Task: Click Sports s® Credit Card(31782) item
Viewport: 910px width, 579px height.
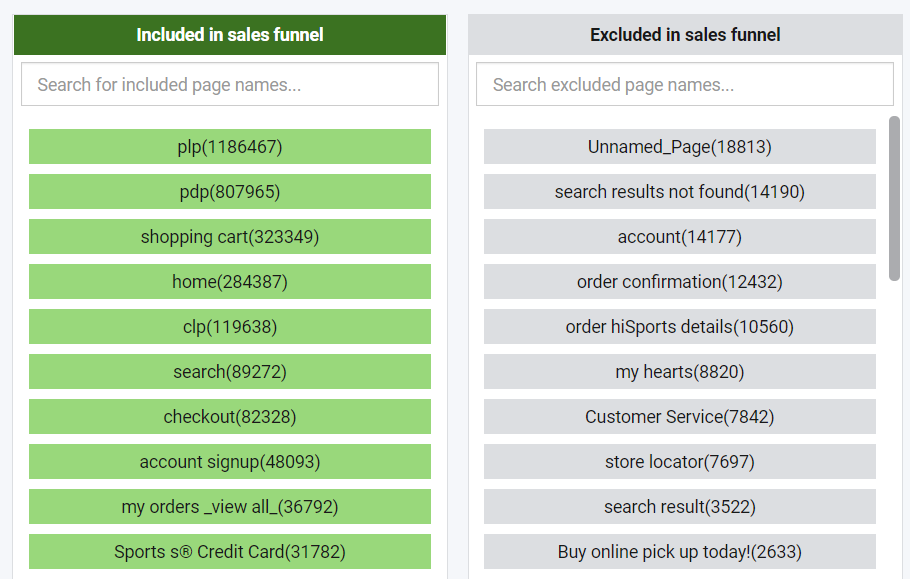Action: 230,552
